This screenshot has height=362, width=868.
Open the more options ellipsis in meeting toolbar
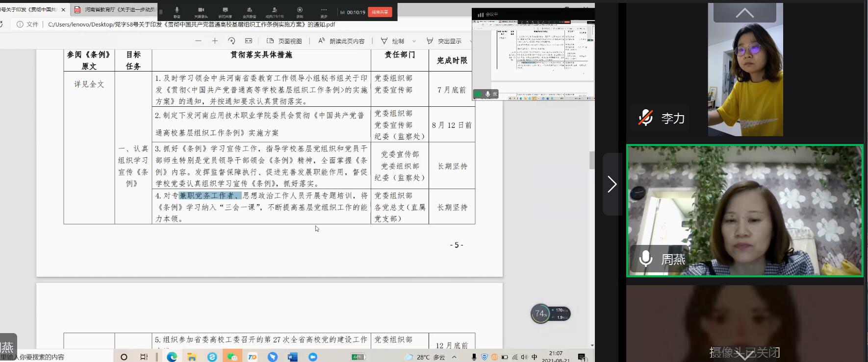coord(324,12)
